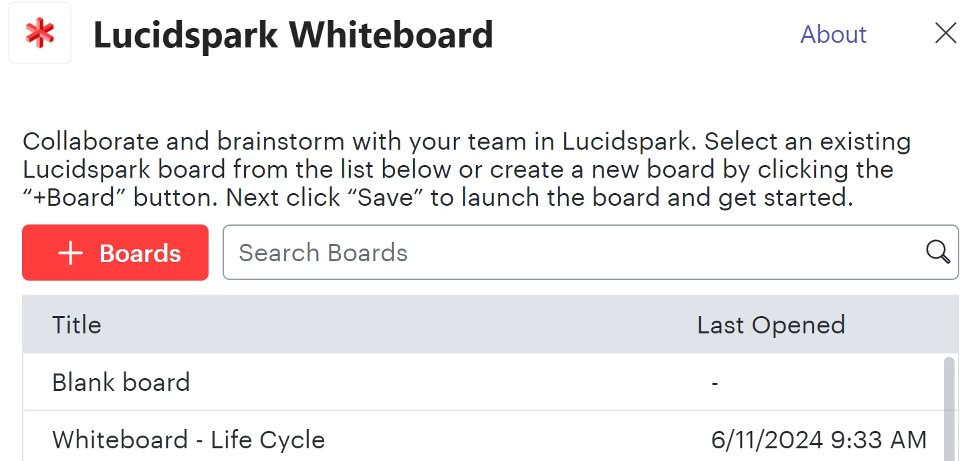This screenshot has width=980, height=461.
Task: Click the Search Boards placeholder text
Action: 324,253
